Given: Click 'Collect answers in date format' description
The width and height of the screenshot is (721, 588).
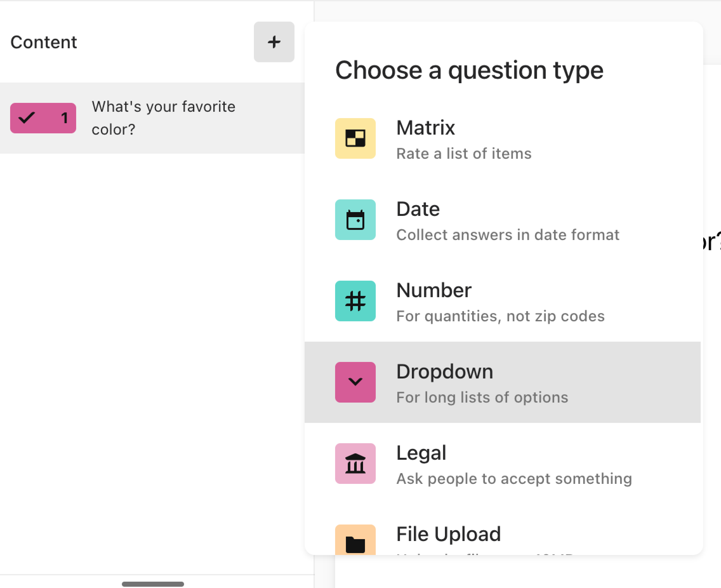Looking at the screenshot, I should [508, 235].
